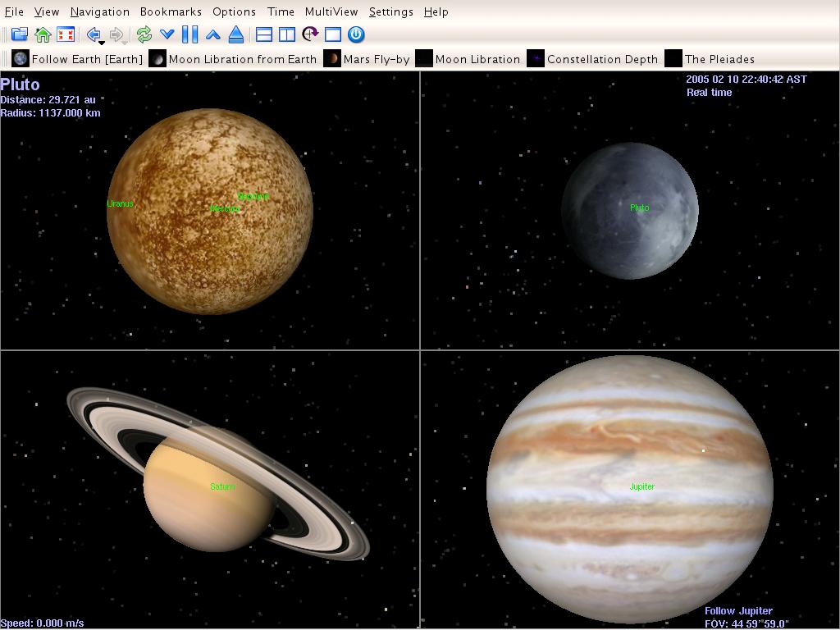This screenshot has width=840, height=630.
Task: Open the MultiView menu
Action: pyautogui.click(x=331, y=11)
